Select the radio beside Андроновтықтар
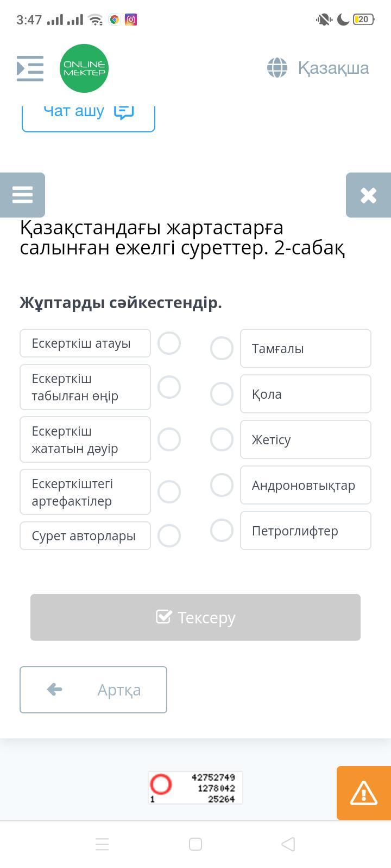Screen dimensions: 391x868 pyautogui.click(x=222, y=485)
